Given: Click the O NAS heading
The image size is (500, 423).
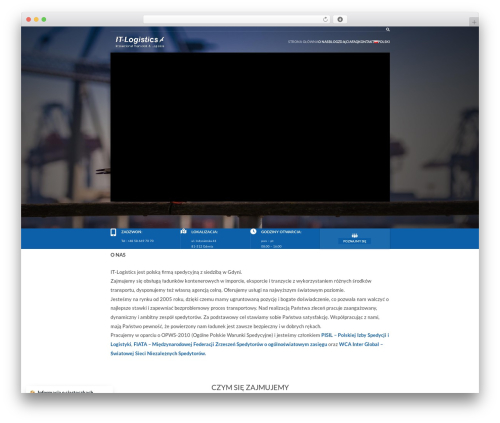Looking at the screenshot, I should [118, 255].
